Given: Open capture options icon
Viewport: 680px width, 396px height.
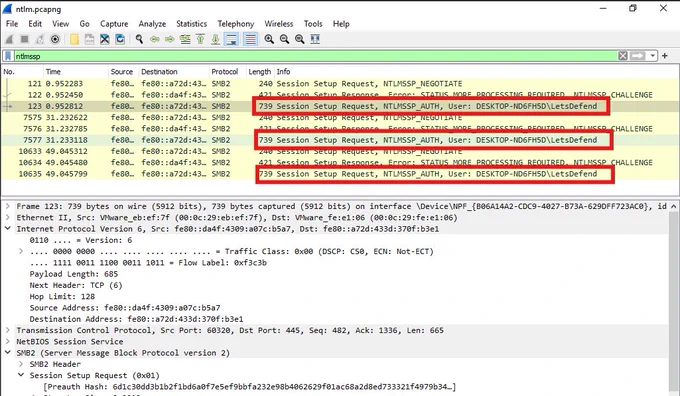Looking at the screenshot, I should point(55,39).
